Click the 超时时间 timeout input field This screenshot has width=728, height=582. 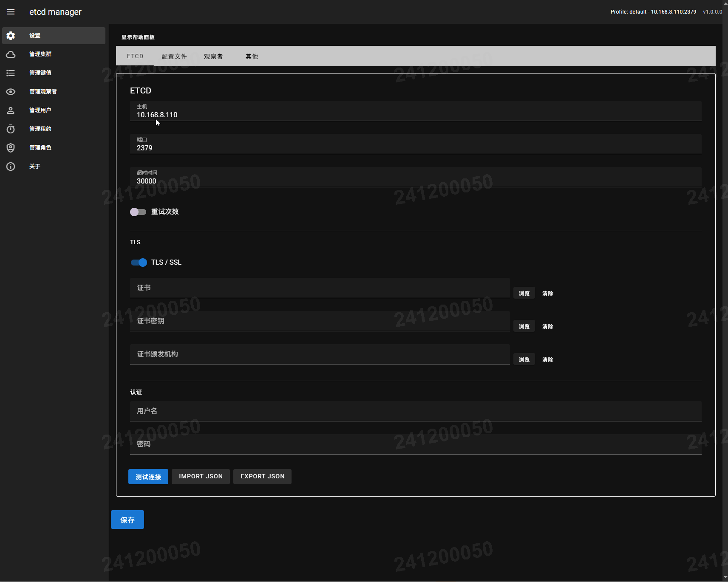click(416, 177)
